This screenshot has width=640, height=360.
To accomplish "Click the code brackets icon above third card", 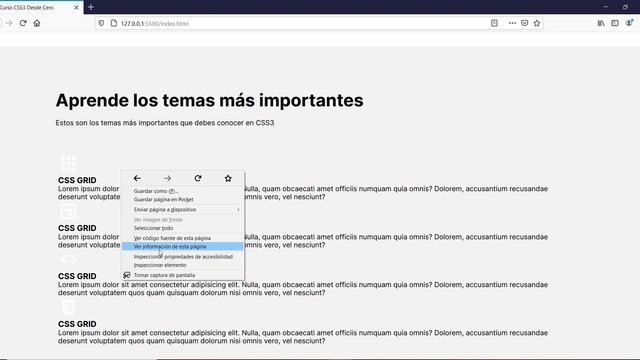I will 68,259.
